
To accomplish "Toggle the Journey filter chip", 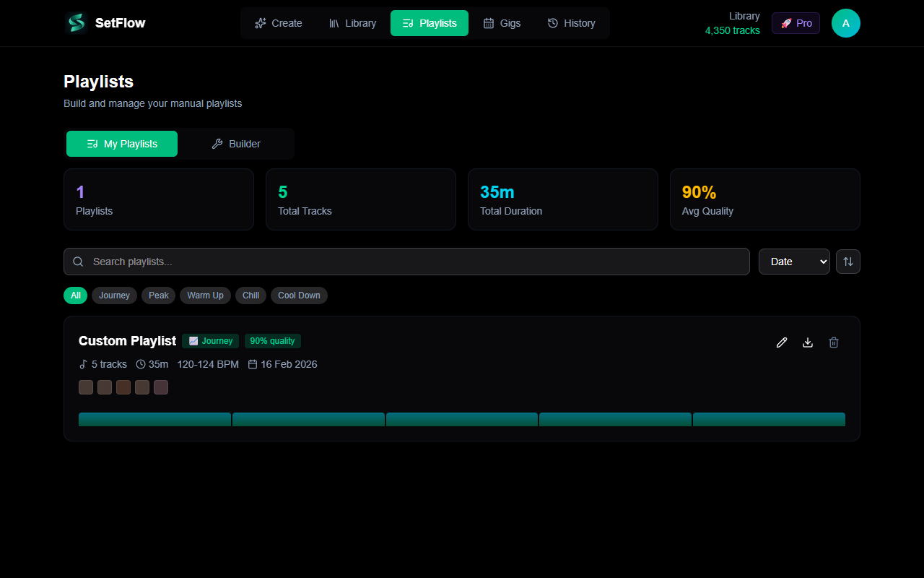I will (x=114, y=296).
